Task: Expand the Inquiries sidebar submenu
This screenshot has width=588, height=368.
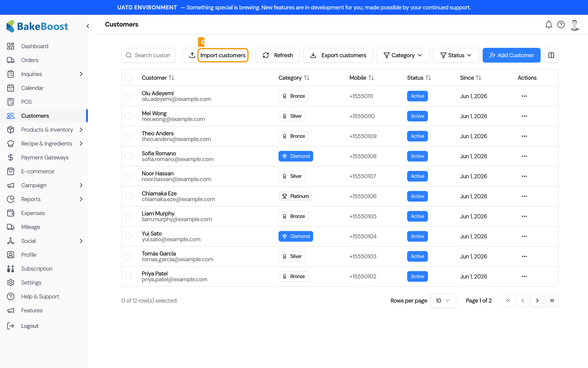Action: tap(81, 74)
